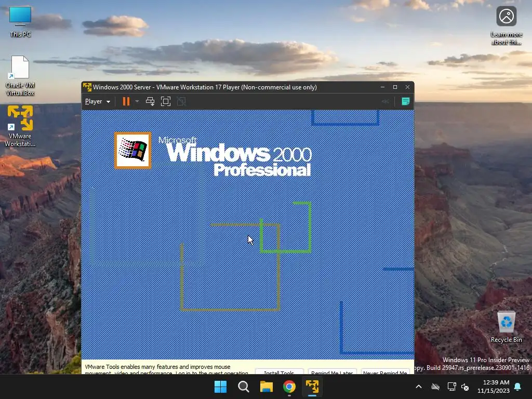Maximize the VMware Player window
Viewport: 532px width, 399px height.
[x=395, y=87]
